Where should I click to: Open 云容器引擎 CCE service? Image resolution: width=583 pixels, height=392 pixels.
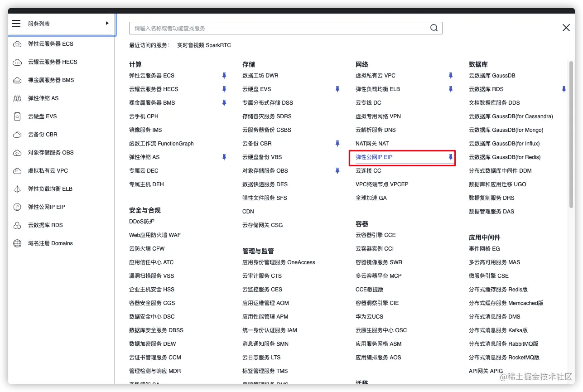click(376, 235)
